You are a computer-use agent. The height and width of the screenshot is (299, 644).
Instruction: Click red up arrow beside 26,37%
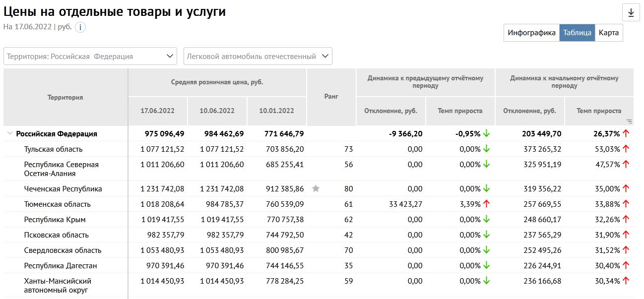click(x=626, y=133)
